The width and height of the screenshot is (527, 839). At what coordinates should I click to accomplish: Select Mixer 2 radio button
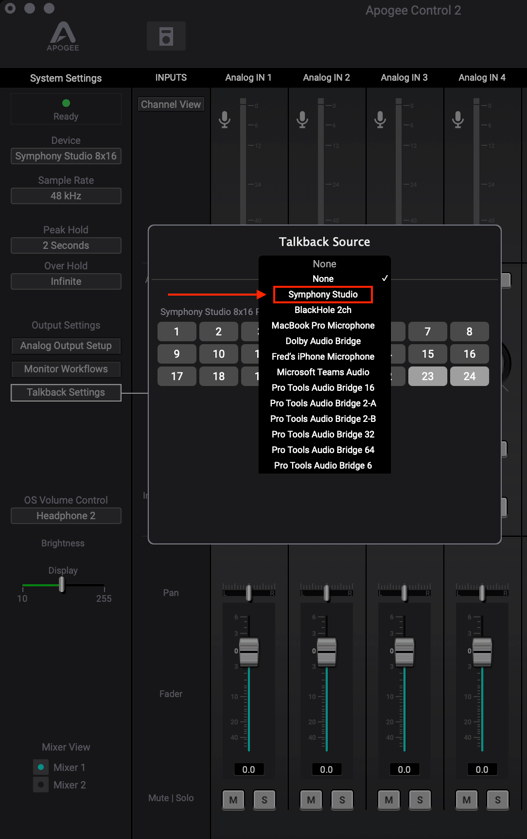[x=41, y=785]
